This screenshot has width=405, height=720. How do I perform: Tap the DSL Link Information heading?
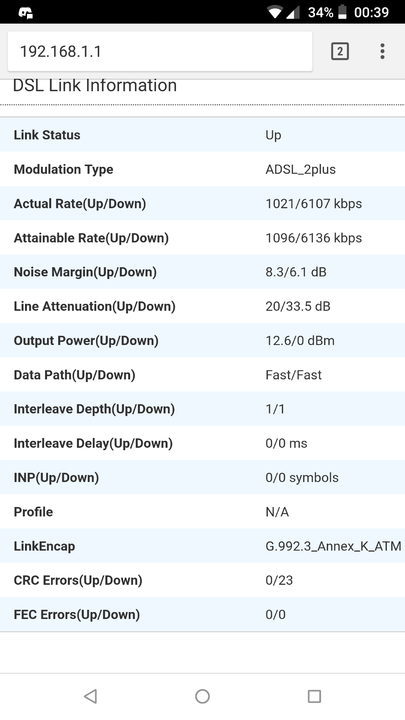coord(95,85)
